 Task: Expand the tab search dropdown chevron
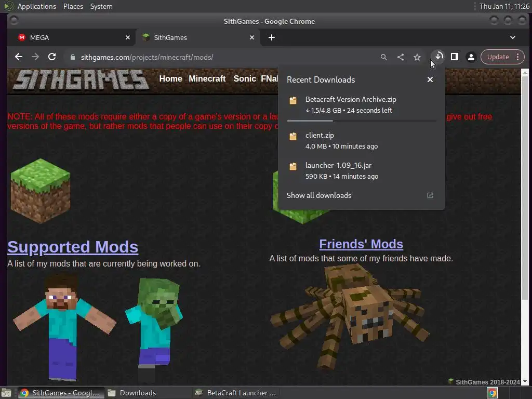click(513, 37)
